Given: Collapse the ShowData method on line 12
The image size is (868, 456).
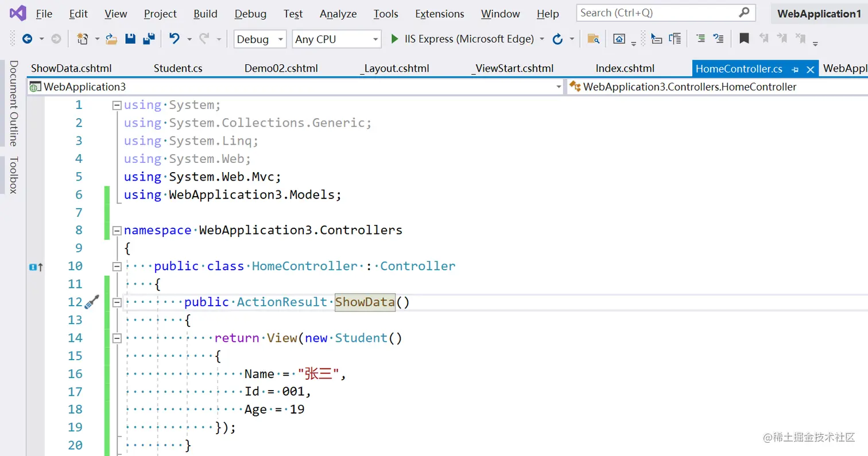Looking at the screenshot, I should coord(117,302).
